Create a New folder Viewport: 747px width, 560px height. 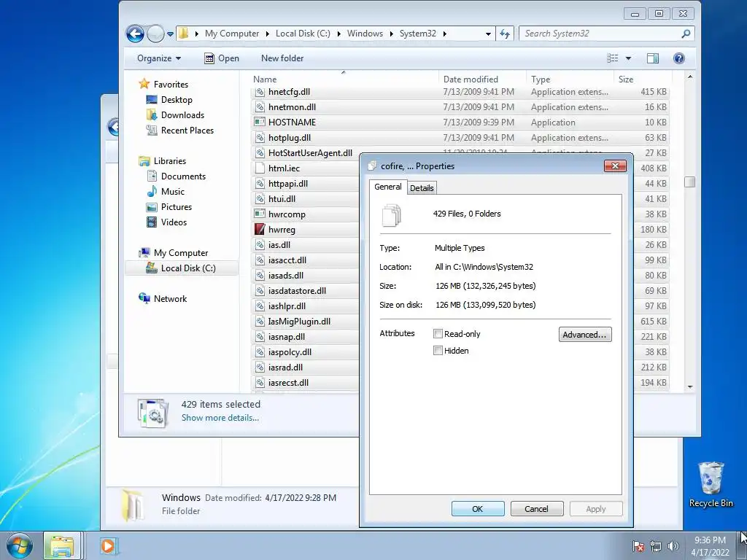click(282, 58)
